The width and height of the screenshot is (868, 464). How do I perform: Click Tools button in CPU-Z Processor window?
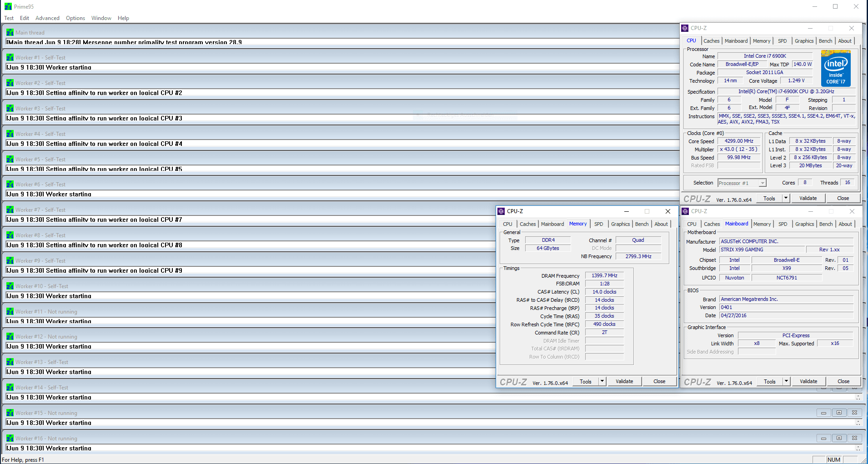pyautogui.click(x=769, y=198)
